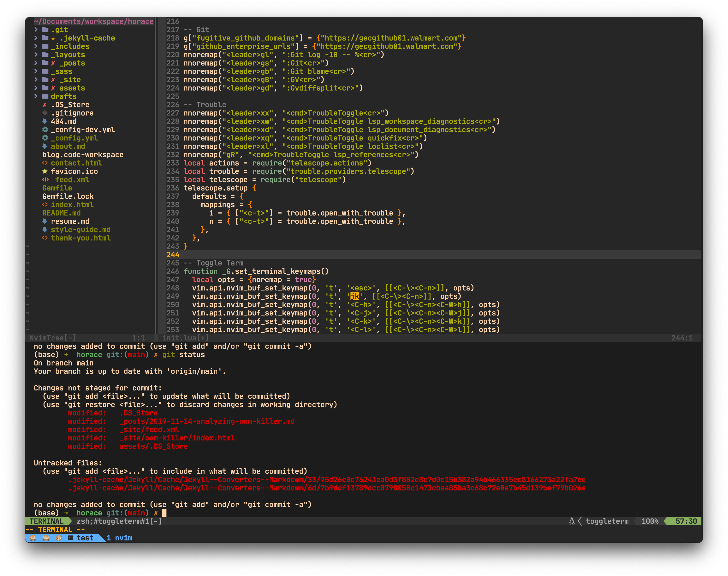Click the NvimTree[-] window status label
This screenshot has width=728, height=576.
point(53,338)
